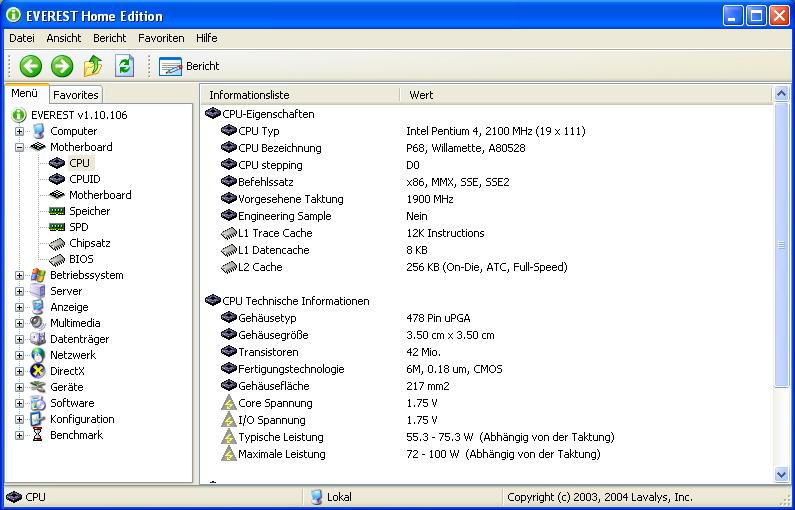
Task: Expand the Betriebssystem tree node
Action: click(19, 275)
